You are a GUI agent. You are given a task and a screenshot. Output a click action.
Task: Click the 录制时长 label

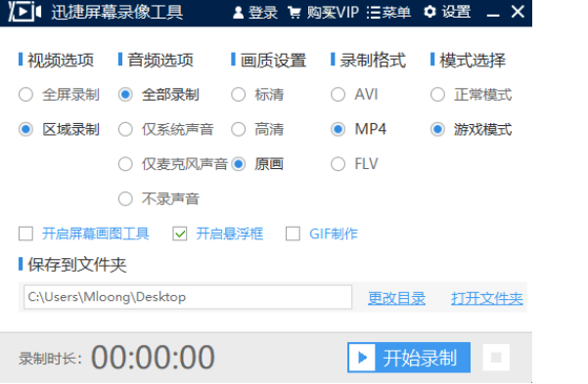coord(50,359)
